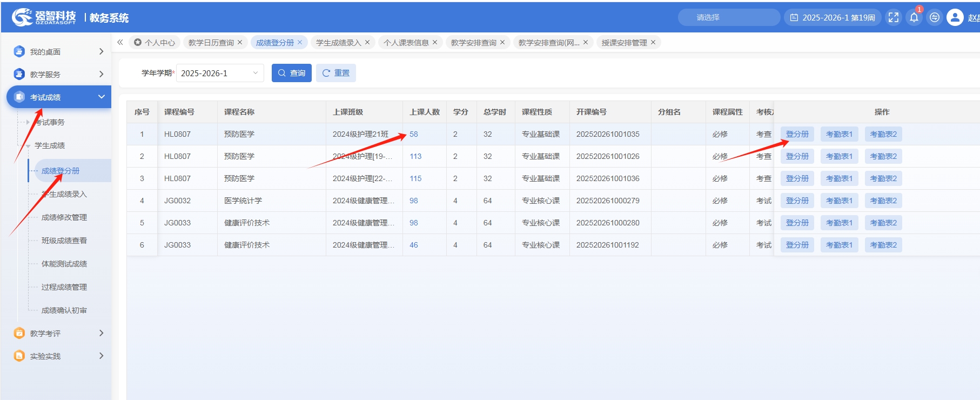Collapse the tab bar with double-arrow icon
Screen dimensions: 980x400
120,42
